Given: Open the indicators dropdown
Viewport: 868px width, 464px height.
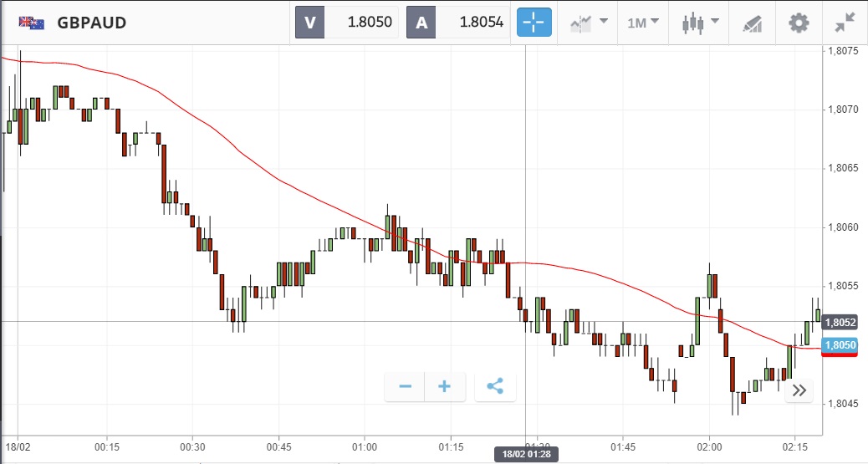Looking at the screenshot, I should tap(589, 23).
